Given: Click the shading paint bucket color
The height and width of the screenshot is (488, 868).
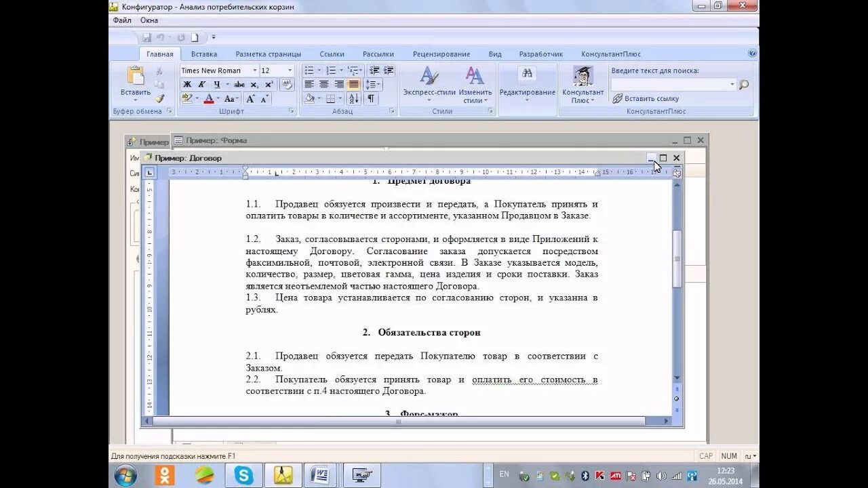Looking at the screenshot, I should click(x=309, y=99).
